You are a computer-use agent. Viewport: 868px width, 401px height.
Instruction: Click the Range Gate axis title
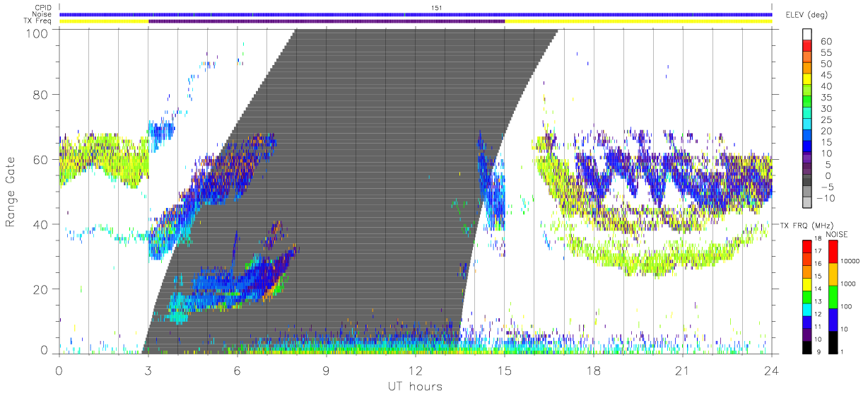tap(11, 191)
